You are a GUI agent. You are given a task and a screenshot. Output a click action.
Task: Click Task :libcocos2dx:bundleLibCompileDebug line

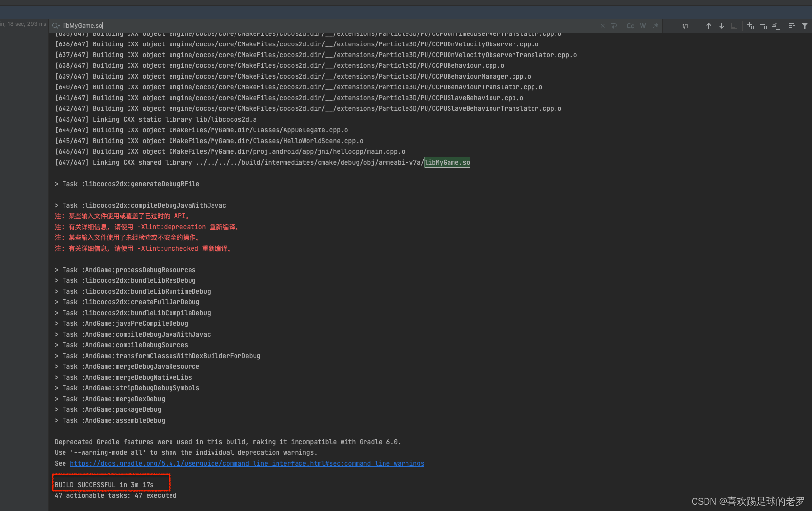[x=133, y=313]
